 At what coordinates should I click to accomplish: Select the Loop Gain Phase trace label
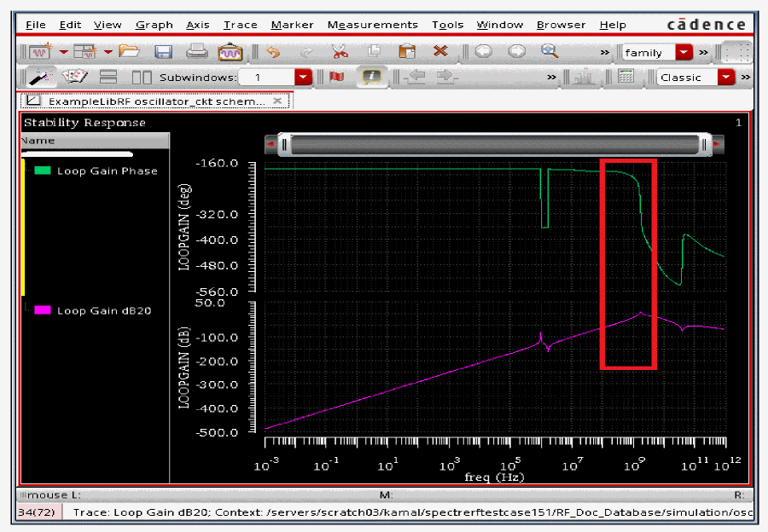click(x=107, y=171)
